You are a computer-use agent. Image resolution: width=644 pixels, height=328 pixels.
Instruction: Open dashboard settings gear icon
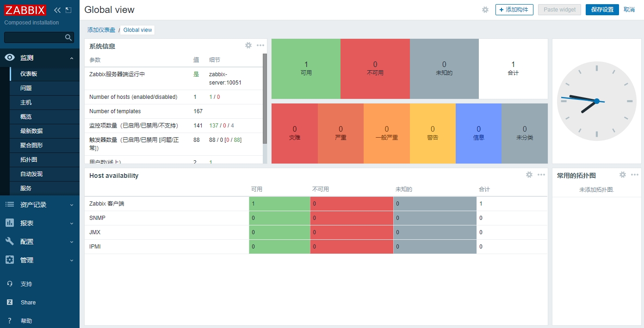485,10
